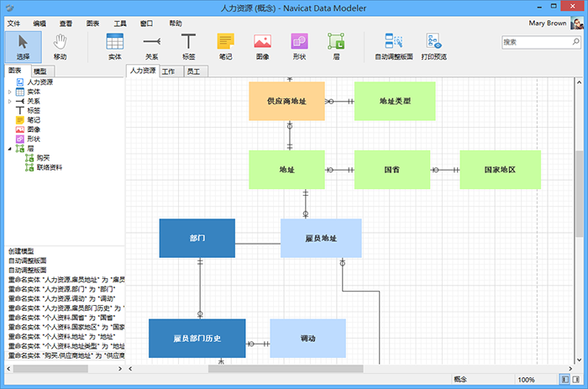Image resolution: width=588 pixels, height=389 pixels.
Task: Click the 图像 (Image) tool in toolbar
Action: [x=262, y=47]
